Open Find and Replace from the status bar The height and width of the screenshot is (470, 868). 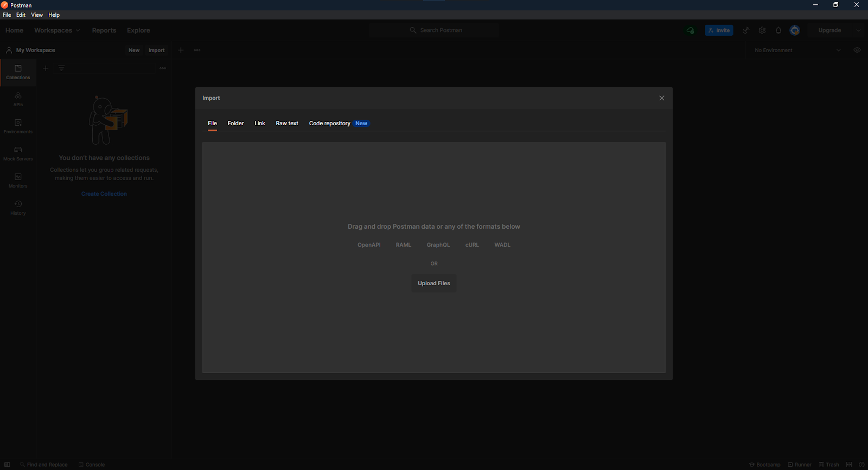coord(43,465)
